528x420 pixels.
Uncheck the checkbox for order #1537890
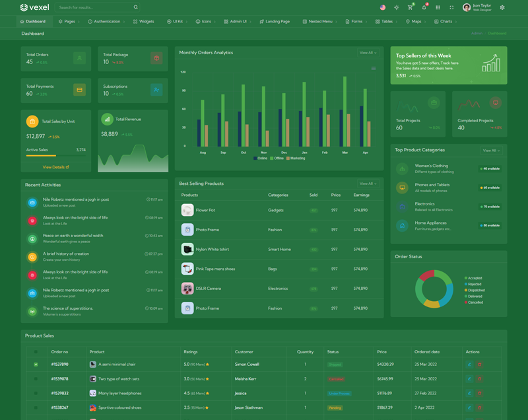pyautogui.click(x=36, y=365)
